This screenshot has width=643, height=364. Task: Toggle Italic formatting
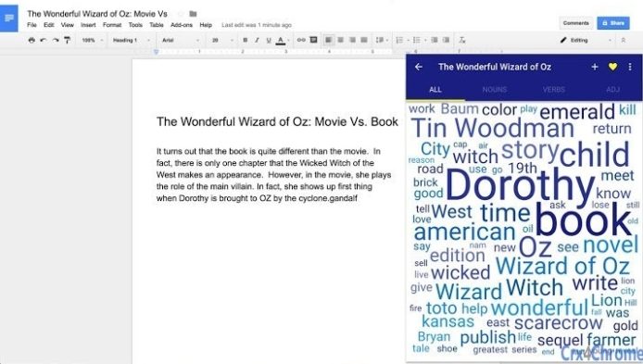[258, 40]
